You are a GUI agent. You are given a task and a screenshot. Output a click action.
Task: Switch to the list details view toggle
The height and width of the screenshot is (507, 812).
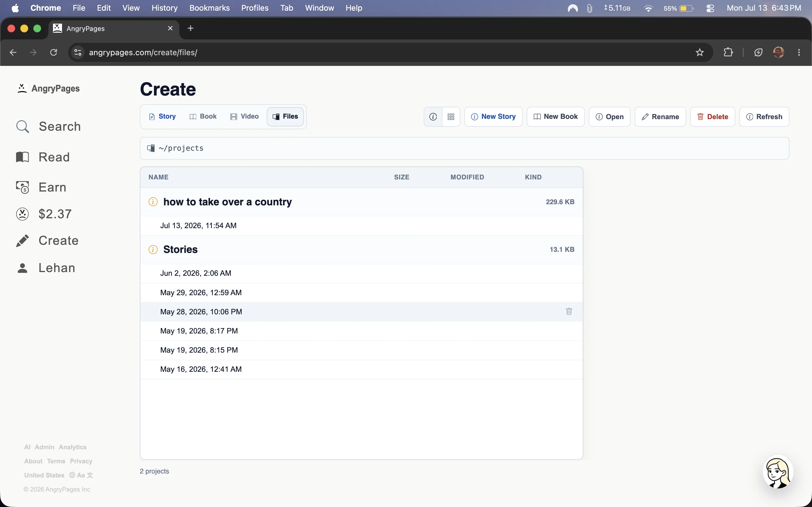(433, 117)
